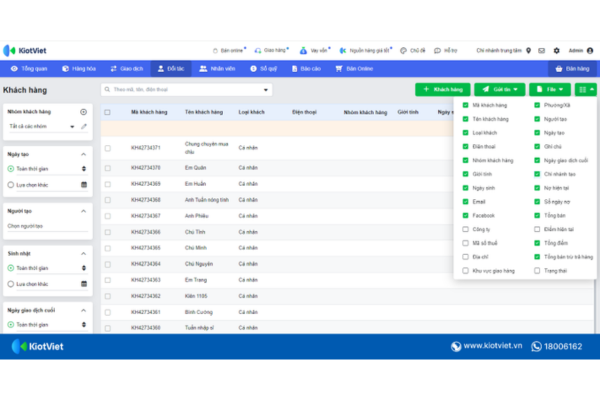
Task: Add a customer group with plus-circle icon
Action: (83, 112)
